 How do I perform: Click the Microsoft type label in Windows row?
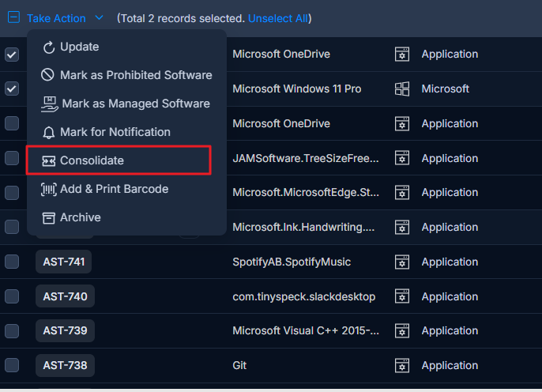[446, 89]
